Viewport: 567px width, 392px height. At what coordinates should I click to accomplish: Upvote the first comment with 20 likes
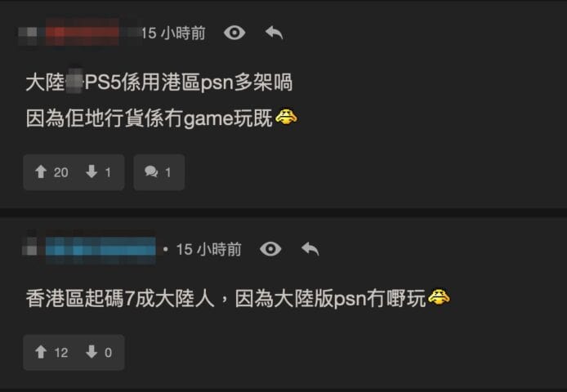click(x=51, y=172)
